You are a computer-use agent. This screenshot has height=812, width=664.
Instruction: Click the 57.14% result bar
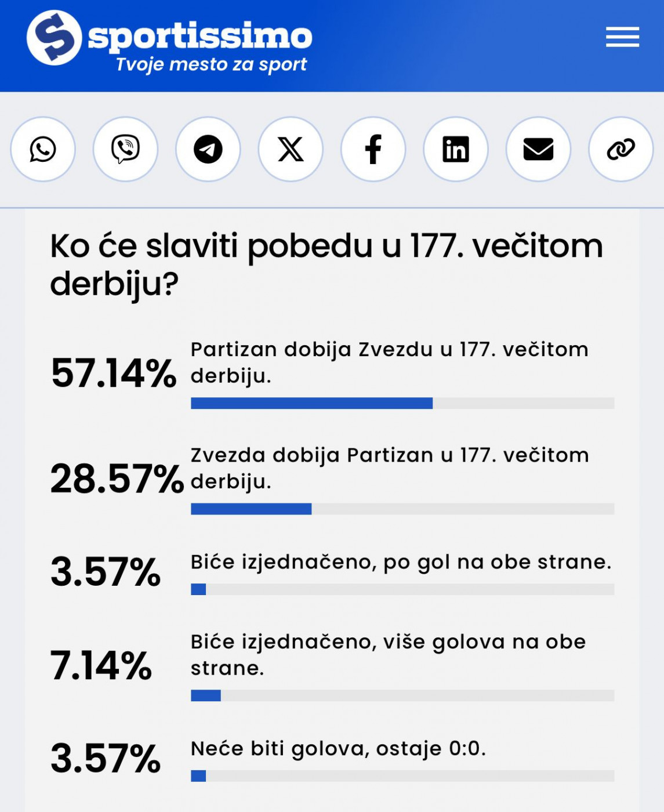(402, 403)
